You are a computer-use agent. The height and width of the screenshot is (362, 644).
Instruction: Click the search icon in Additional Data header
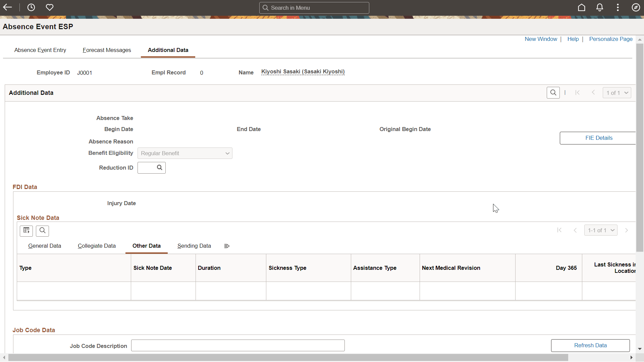[x=553, y=93]
